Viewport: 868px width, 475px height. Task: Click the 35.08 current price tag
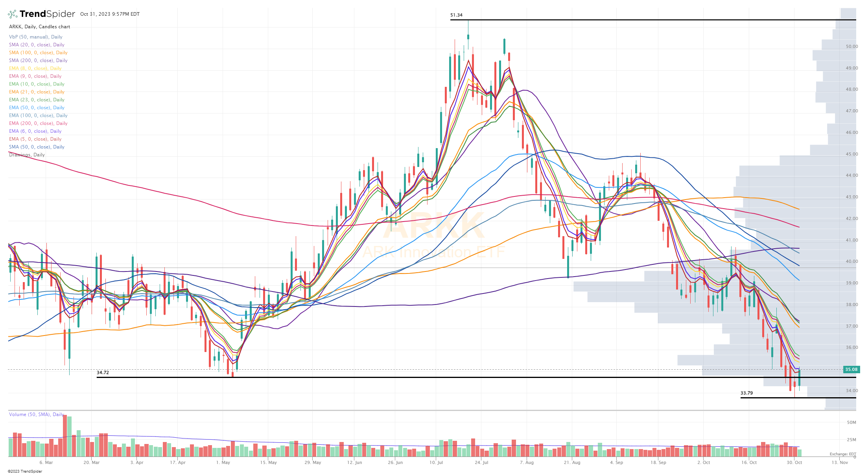tap(851, 369)
